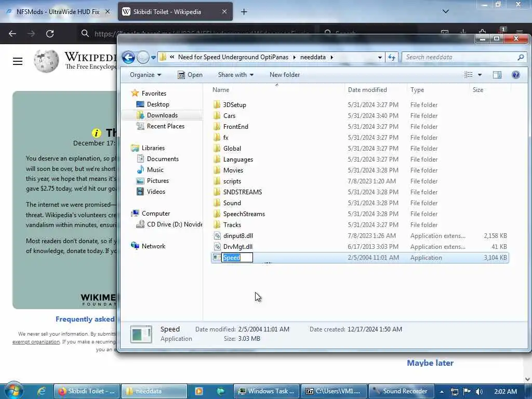
Task: Select the fx folder icon
Action: (217, 137)
